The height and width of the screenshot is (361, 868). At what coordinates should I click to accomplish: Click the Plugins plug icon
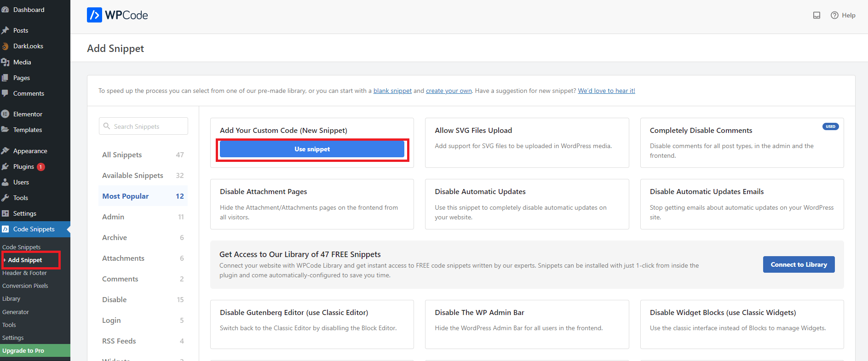5,166
